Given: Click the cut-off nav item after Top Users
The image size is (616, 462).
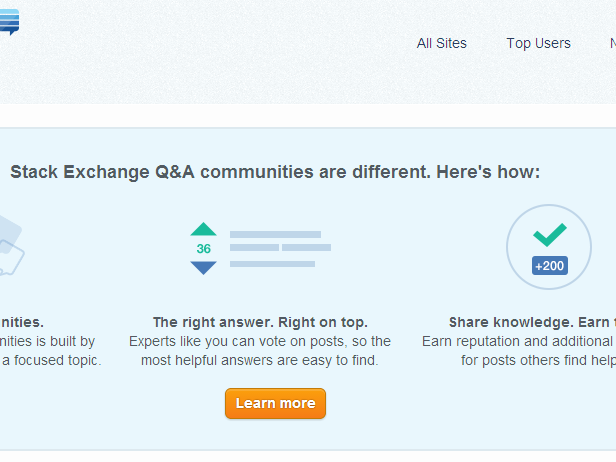Looking at the screenshot, I should click(612, 43).
